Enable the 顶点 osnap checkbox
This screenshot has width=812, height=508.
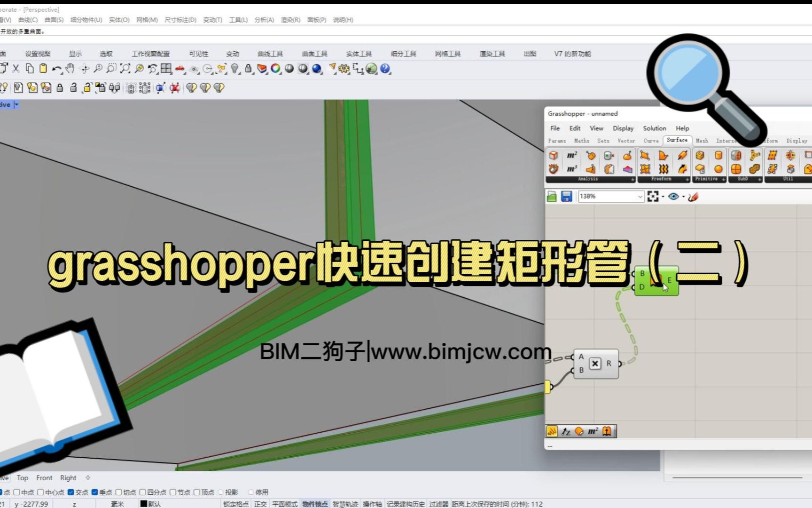197,492
